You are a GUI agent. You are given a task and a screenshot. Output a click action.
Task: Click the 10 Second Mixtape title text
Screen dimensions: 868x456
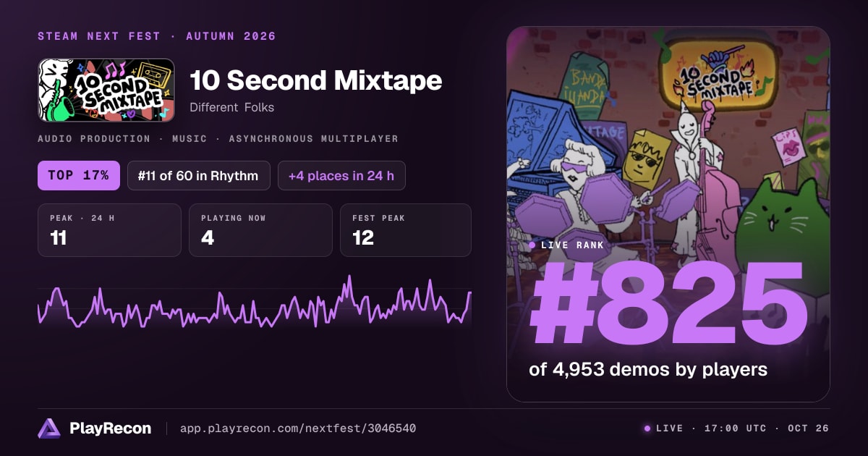point(315,80)
